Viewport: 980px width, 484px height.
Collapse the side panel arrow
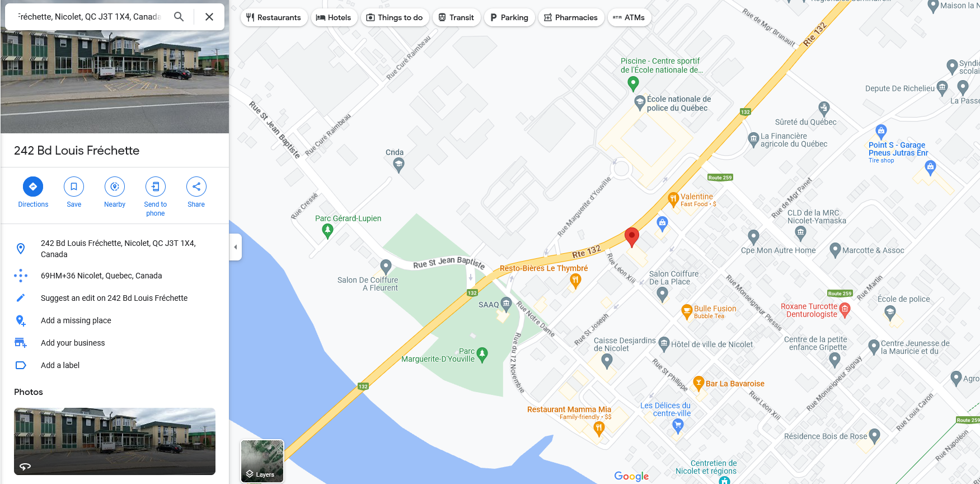coord(236,247)
